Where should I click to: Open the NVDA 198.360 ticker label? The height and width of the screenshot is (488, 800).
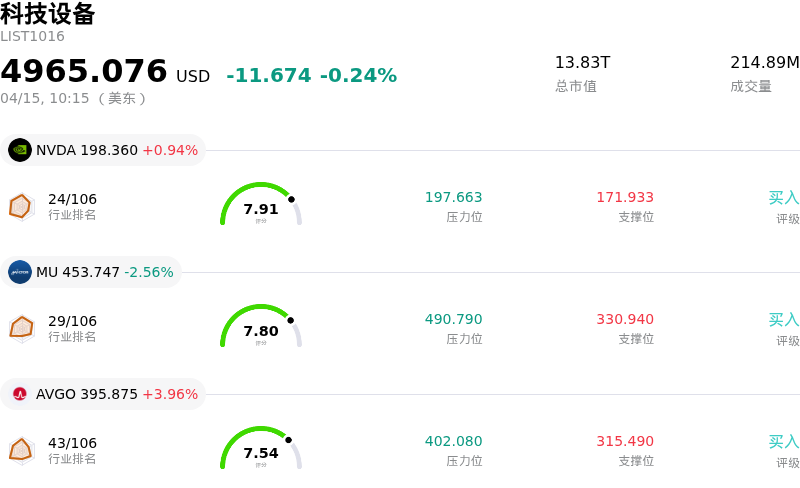87,150
